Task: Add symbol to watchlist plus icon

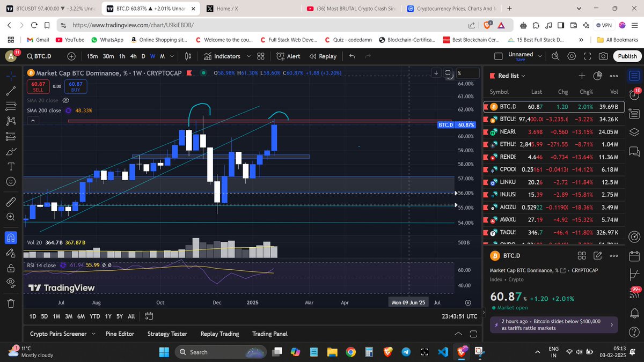Action: [582, 76]
